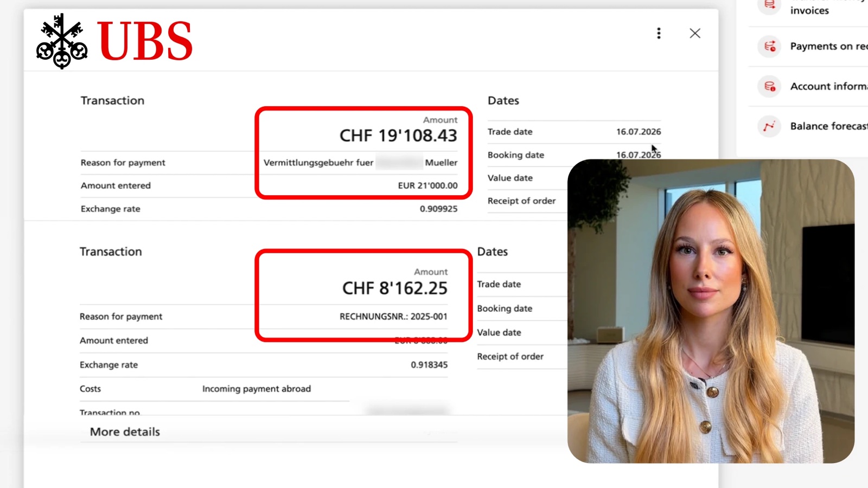The width and height of the screenshot is (868, 488).
Task: Click the exchange rate 0.909925
Action: pos(438,209)
